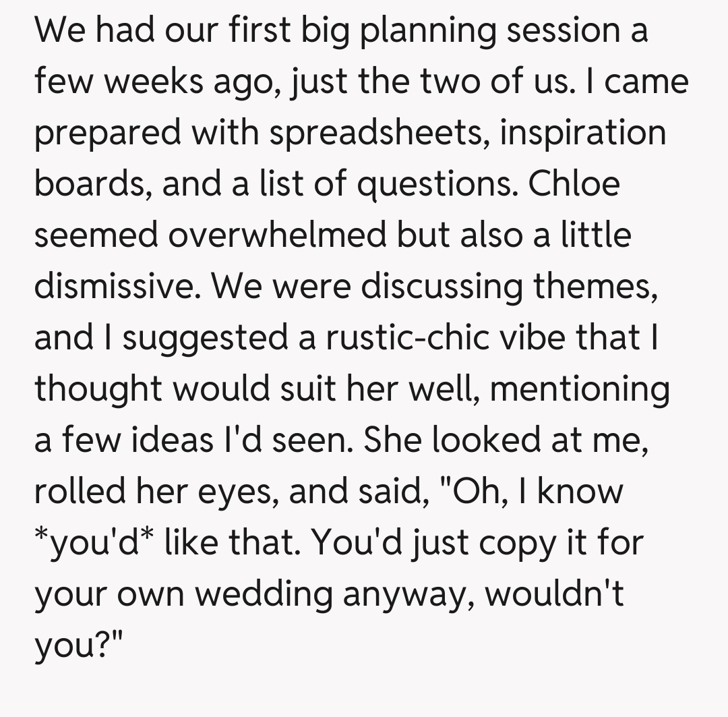This screenshot has height=717, width=728.
Task: Click the name "Chloe"
Action: click(x=574, y=184)
